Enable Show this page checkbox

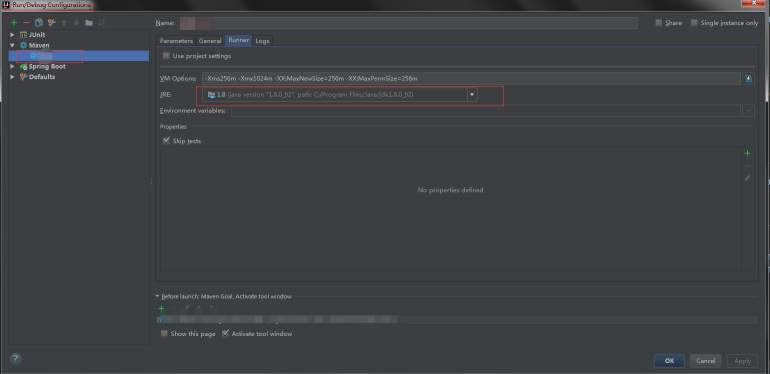tap(165, 334)
